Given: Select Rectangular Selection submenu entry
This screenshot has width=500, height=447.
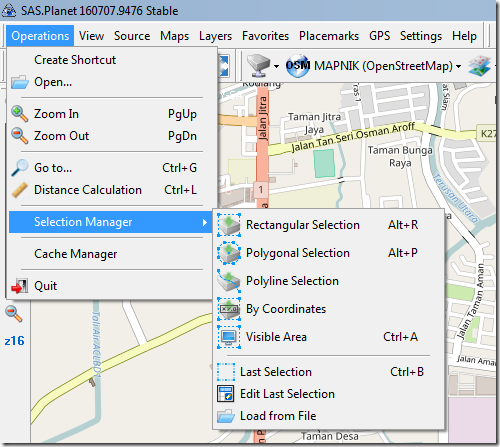Looking at the screenshot, I should coord(328,225).
